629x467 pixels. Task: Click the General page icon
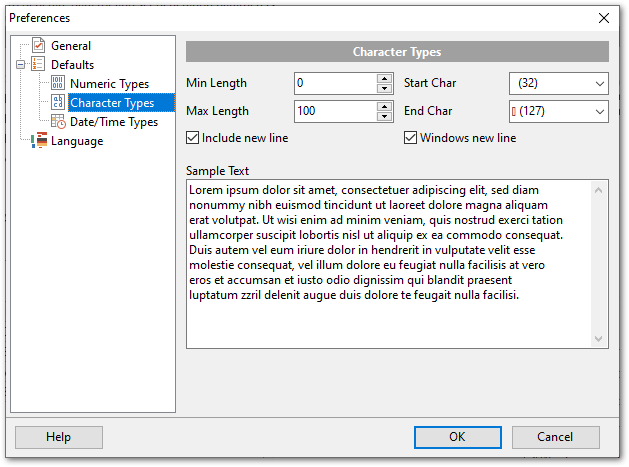pos(39,45)
